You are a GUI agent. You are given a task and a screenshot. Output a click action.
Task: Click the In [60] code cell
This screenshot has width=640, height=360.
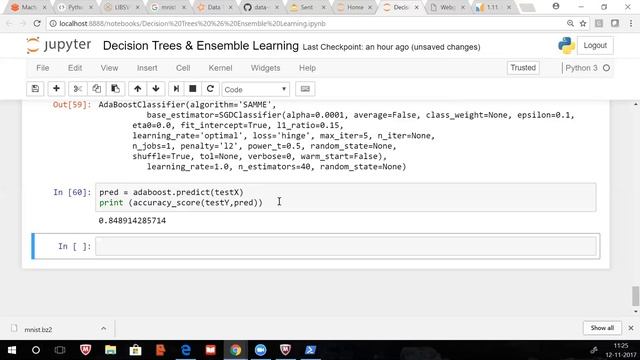[346, 198]
